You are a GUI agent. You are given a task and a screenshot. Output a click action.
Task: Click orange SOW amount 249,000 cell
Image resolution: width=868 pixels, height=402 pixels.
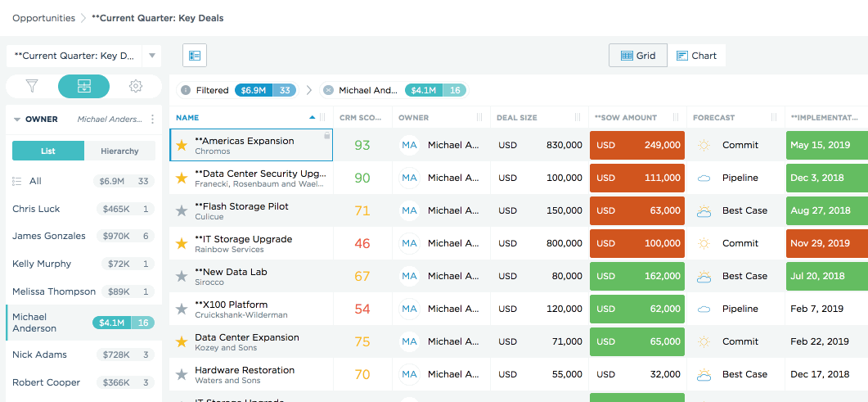click(x=637, y=145)
